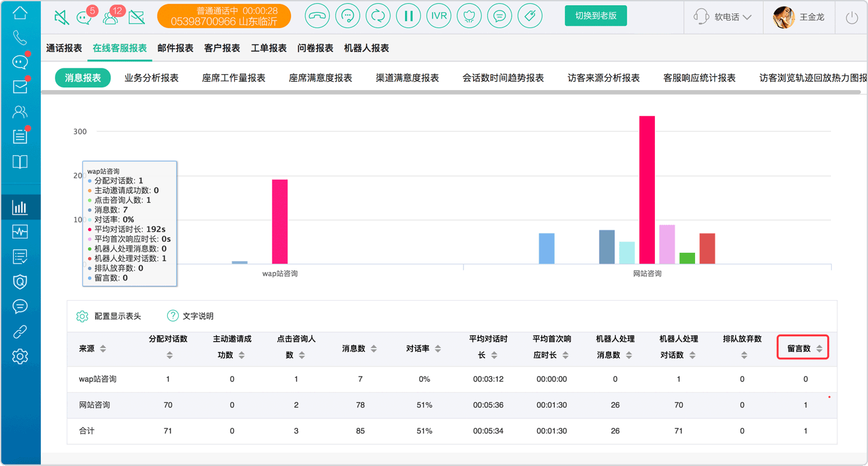Screen dimensions: 868x466
Task: Click the message bubble round button
Action: (500, 16)
